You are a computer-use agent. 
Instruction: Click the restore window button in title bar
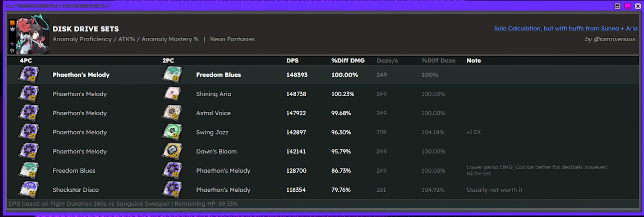[618, 6]
